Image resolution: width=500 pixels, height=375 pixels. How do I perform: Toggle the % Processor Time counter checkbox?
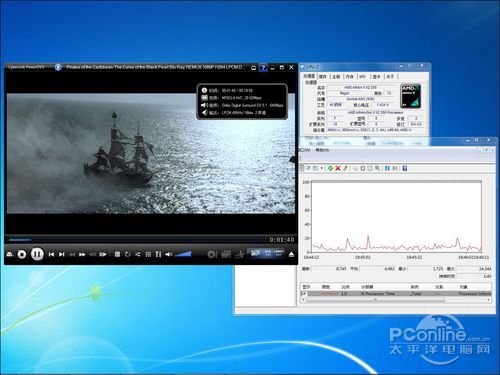pos(304,294)
